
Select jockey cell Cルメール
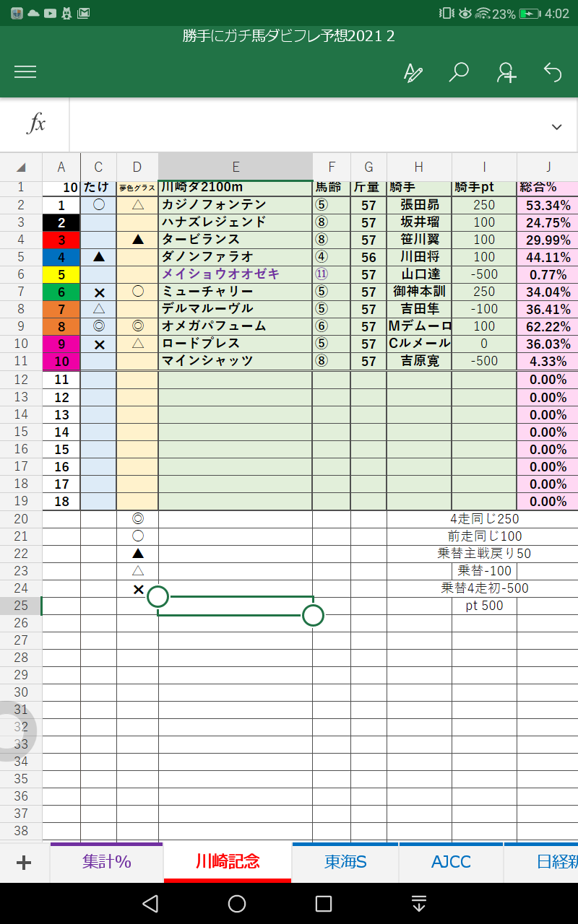[x=420, y=344]
